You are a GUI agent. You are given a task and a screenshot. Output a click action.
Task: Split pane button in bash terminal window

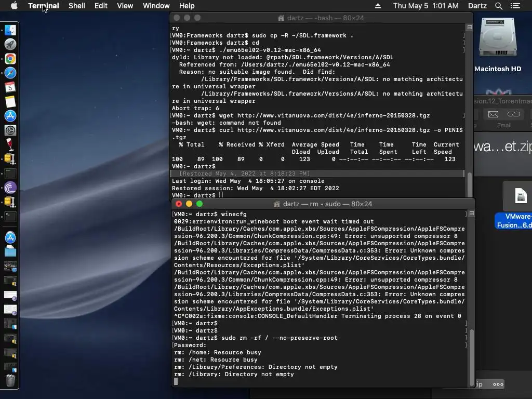[470, 27]
